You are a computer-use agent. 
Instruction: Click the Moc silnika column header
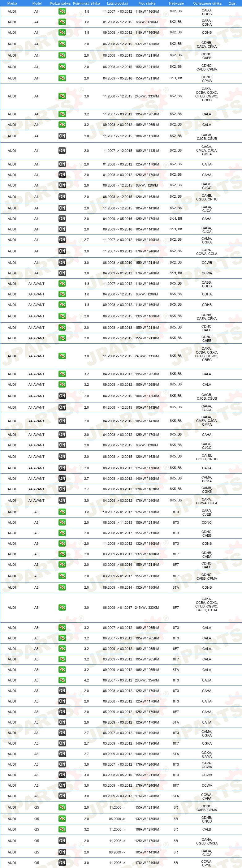click(147, 3)
